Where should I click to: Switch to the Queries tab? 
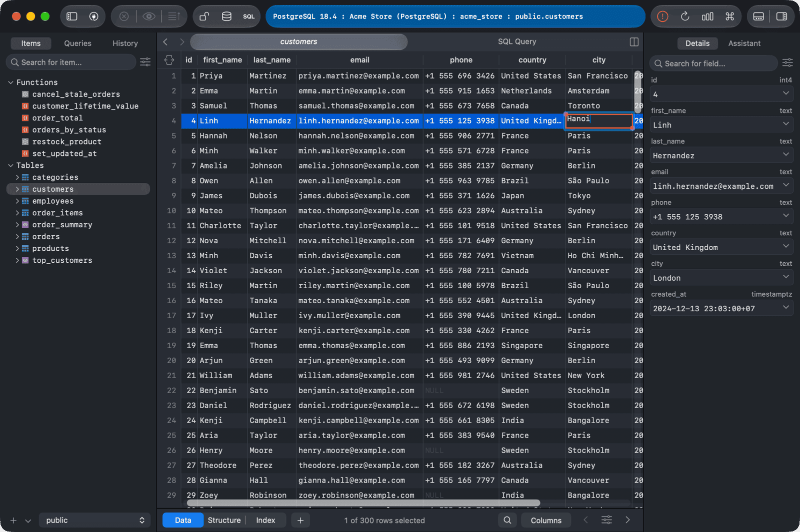coord(77,43)
